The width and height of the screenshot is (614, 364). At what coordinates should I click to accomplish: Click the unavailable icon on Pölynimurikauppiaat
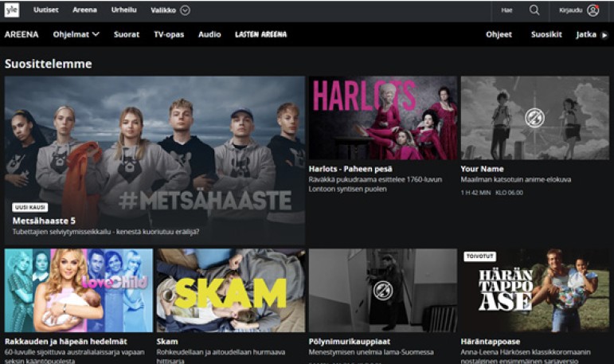(382, 291)
